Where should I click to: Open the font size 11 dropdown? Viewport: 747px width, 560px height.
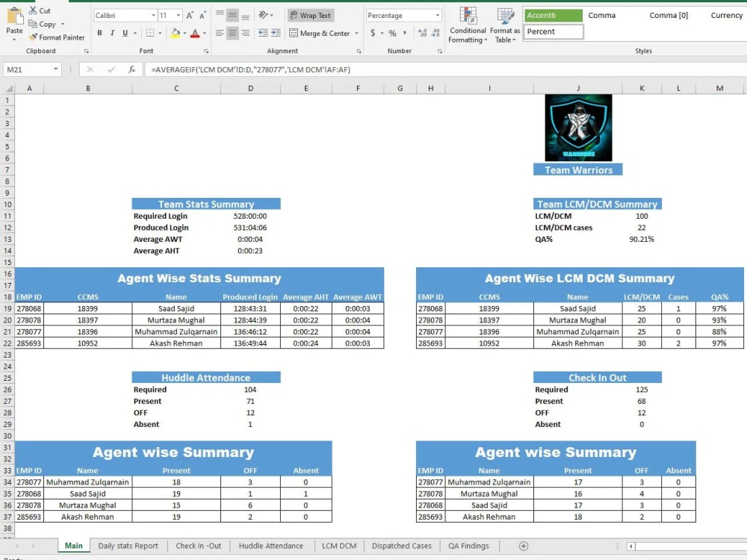(x=179, y=15)
